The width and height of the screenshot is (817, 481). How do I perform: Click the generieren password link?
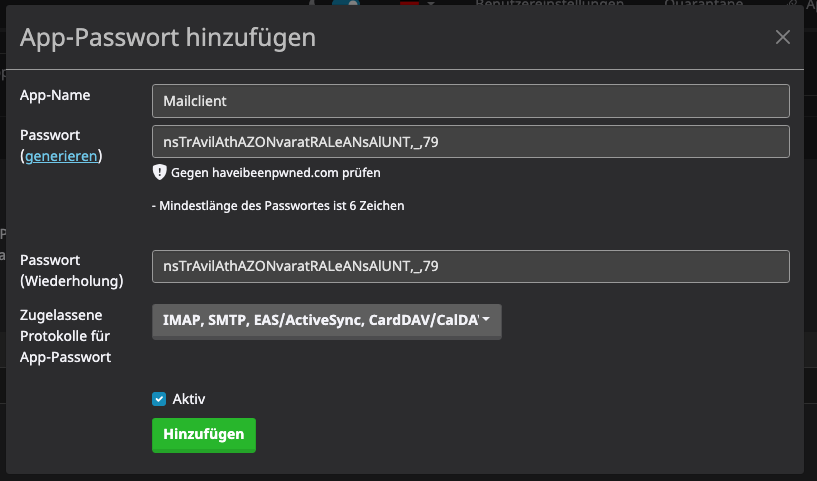click(x=61, y=156)
